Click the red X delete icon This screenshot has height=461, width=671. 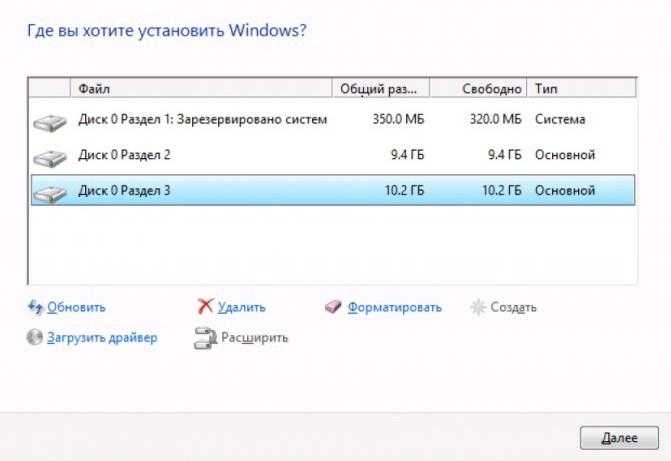pos(205,306)
